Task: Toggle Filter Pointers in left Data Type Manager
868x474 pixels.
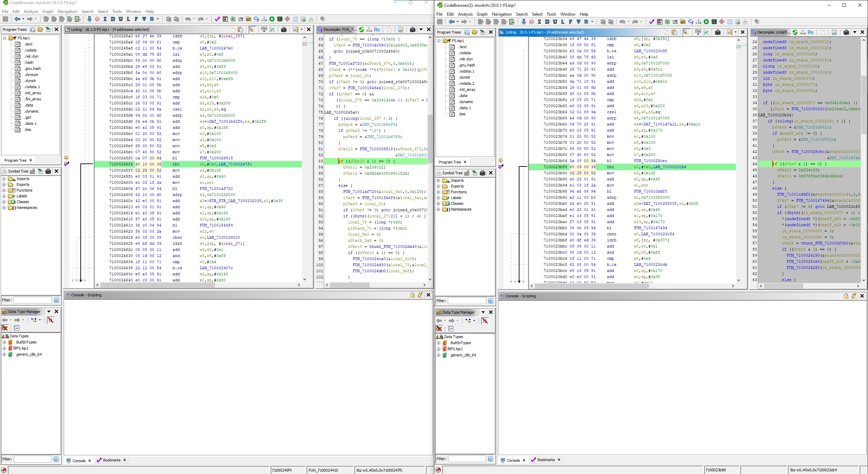Action: point(5,328)
